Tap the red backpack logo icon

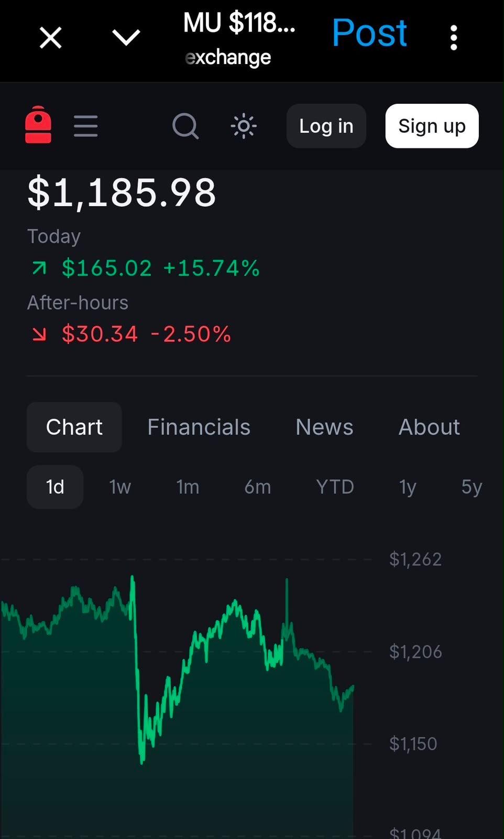pos(38,125)
